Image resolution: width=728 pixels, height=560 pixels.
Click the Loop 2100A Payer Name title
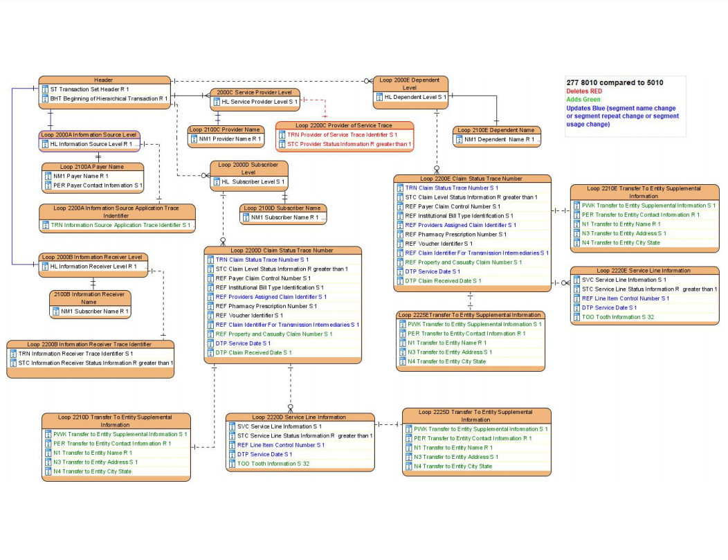coord(92,167)
